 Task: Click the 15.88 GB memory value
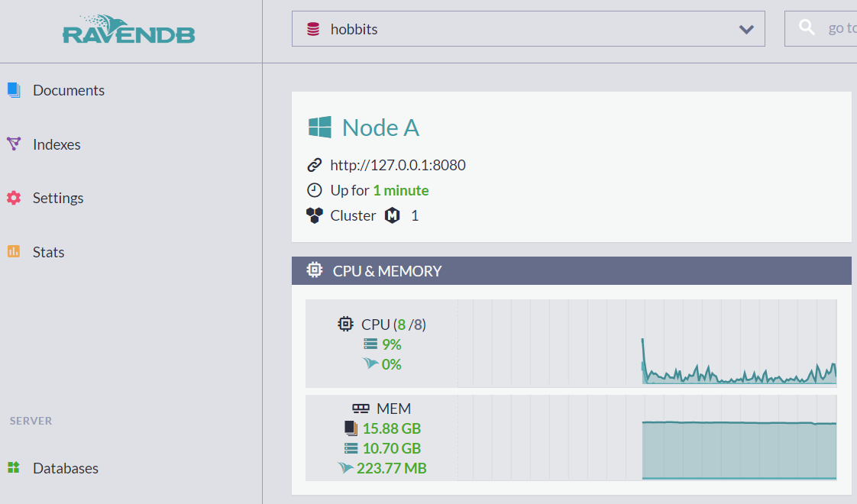pyautogui.click(x=392, y=428)
